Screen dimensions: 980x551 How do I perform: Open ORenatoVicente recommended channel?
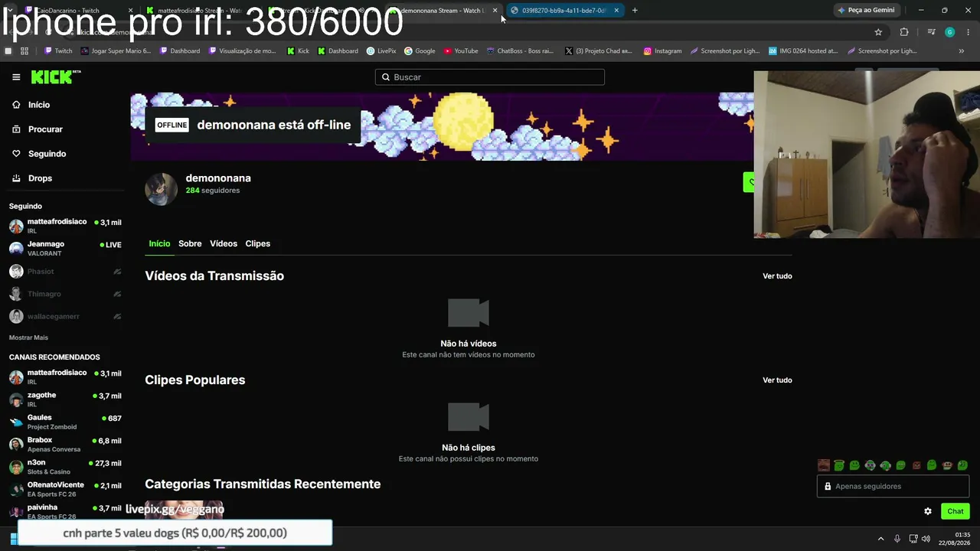(65, 489)
